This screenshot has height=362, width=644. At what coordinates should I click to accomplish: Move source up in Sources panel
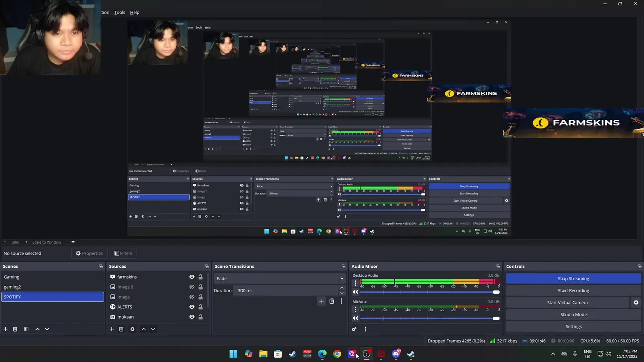coord(143,329)
